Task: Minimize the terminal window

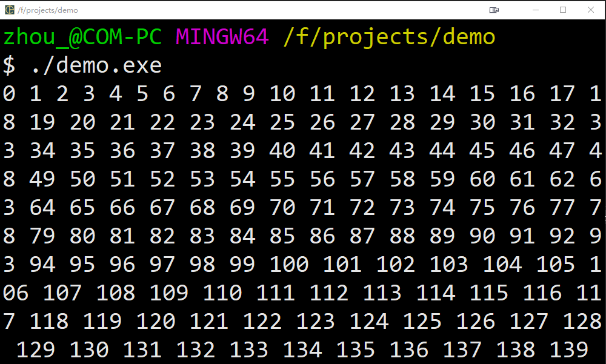Action: coord(536,10)
